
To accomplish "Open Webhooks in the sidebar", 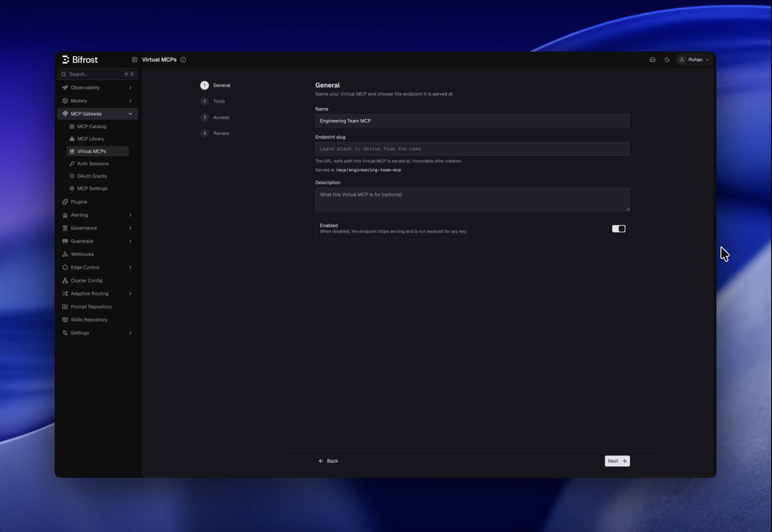I will (x=97, y=254).
